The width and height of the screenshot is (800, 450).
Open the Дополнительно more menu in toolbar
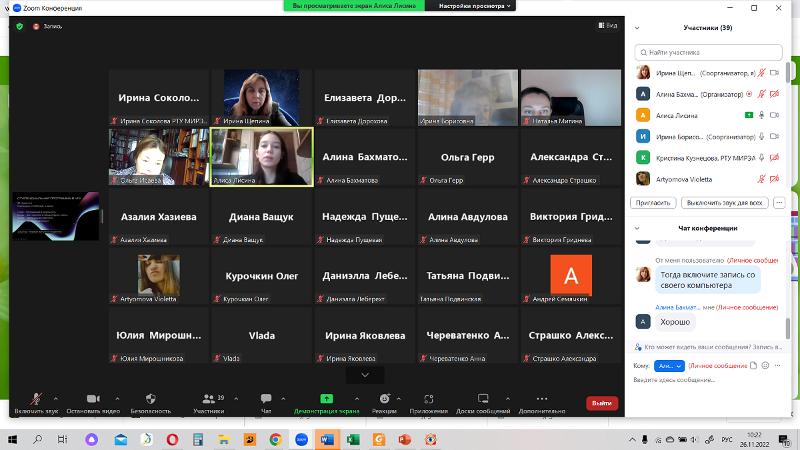point(542,398)
